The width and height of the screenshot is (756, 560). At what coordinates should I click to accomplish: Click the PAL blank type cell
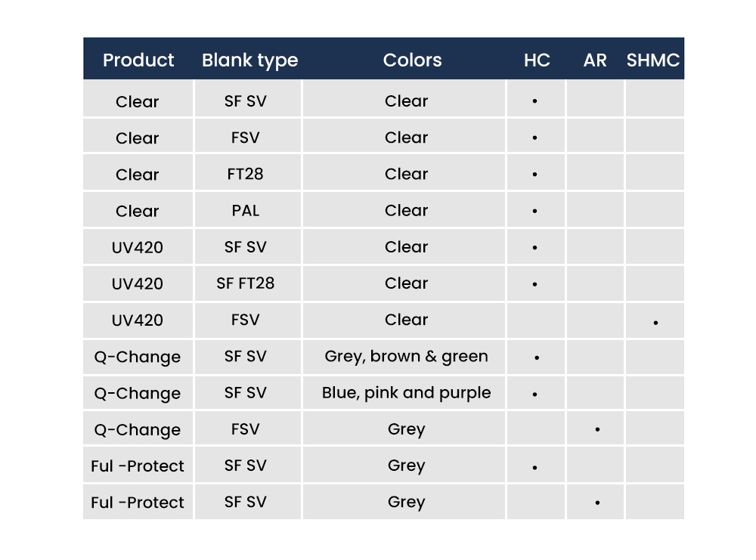click(245, 211)
